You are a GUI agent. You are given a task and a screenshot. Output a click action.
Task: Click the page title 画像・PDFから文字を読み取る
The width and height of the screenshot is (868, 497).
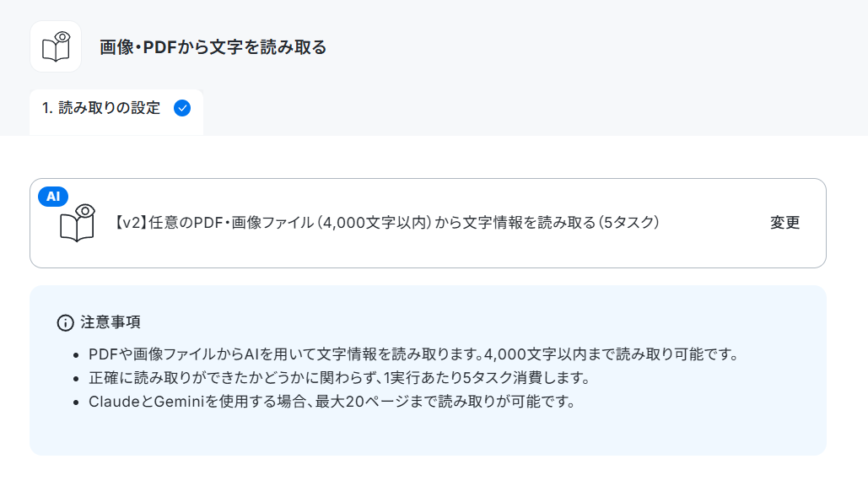tap(213, 47)
